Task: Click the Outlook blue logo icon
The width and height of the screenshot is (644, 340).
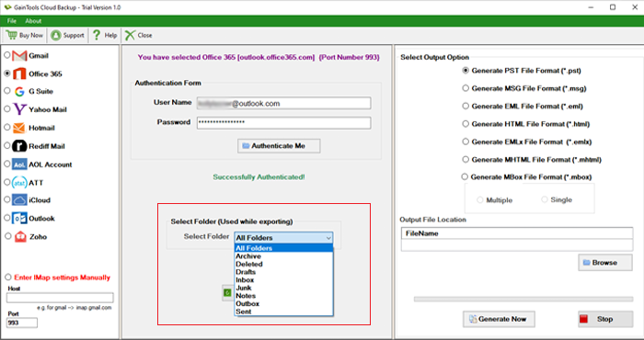Action: click(19, 218)
